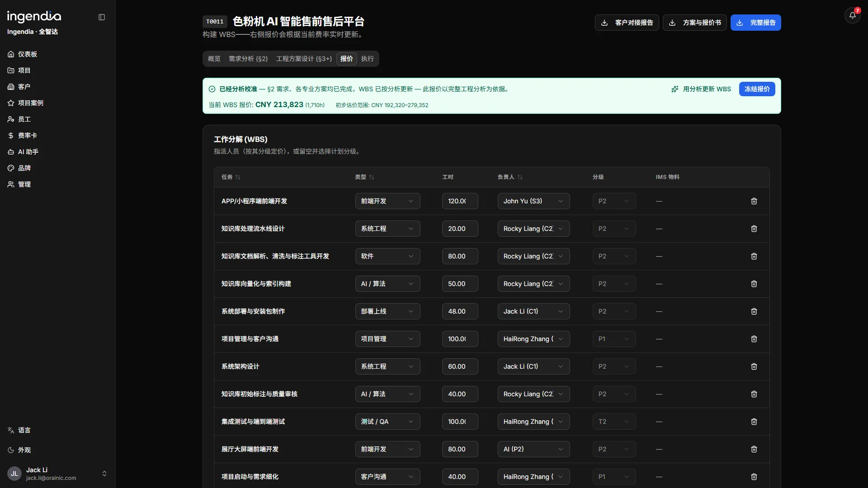The width and height of the screenshot is (868, 488).
Task: Open AI (P2) assignee dropdown
Action: [x=533, y=449]
